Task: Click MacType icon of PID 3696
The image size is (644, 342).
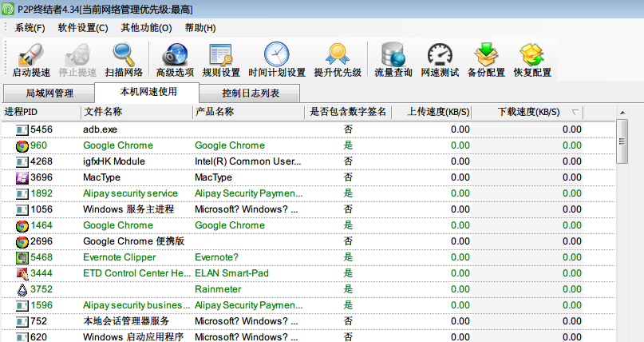Action: tap(22, 178)
